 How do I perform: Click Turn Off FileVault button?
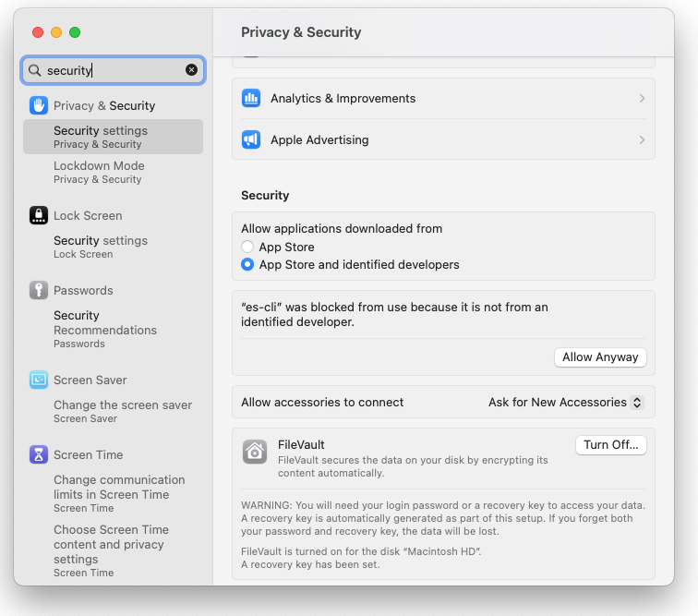coord(611,445)
